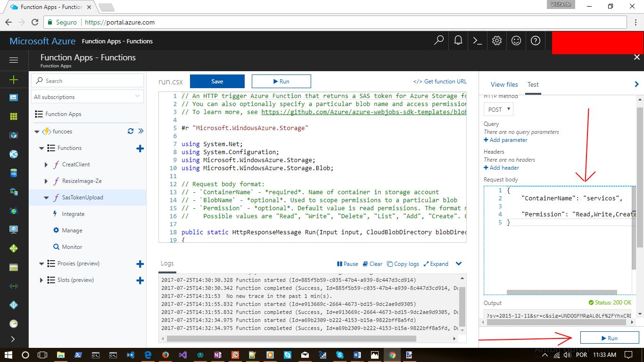Viewport: 644px width, 362px height.
Task: Click the double-chevron next to funcoes
Action: (x=140, y=132)
